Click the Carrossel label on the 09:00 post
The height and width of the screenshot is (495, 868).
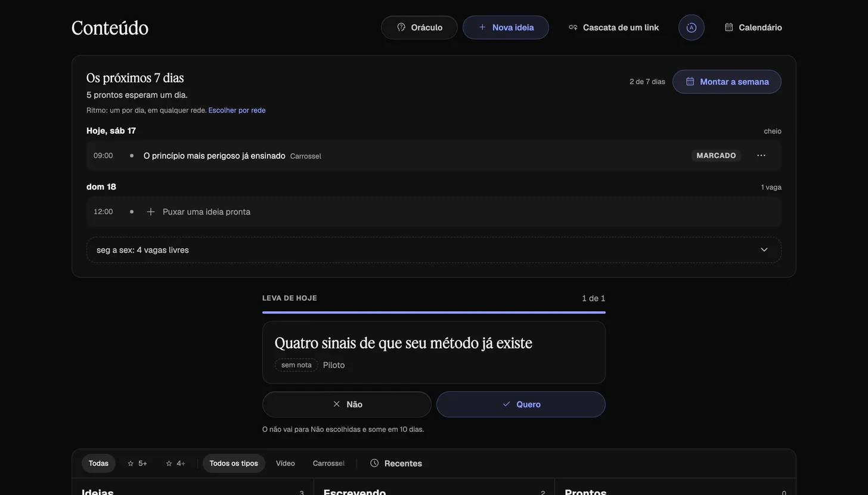(x=306, y=156)
